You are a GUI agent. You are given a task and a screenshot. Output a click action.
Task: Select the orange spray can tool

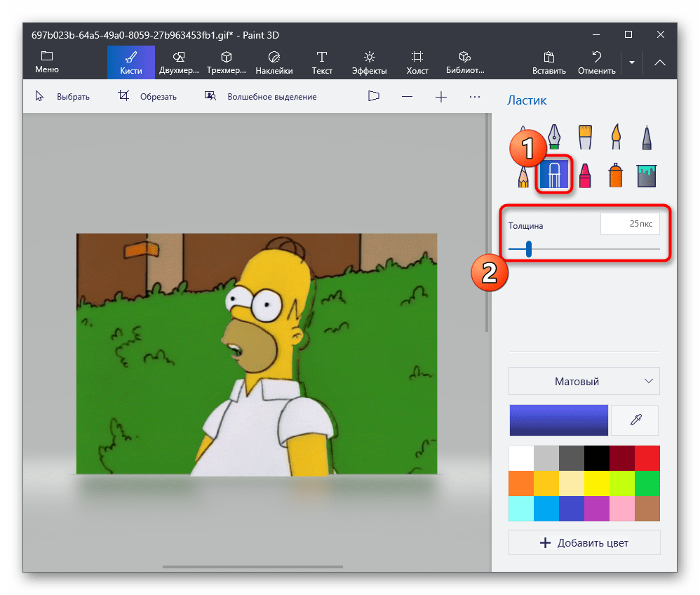point(616,175)
